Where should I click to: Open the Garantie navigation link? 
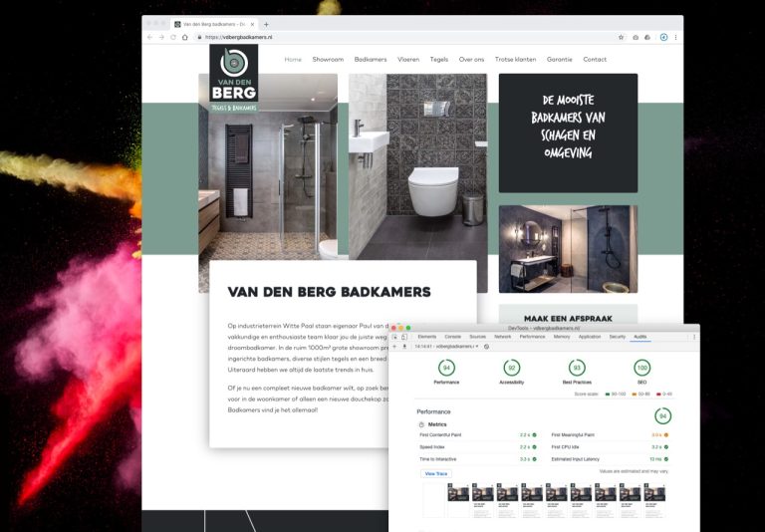(559, 60)
